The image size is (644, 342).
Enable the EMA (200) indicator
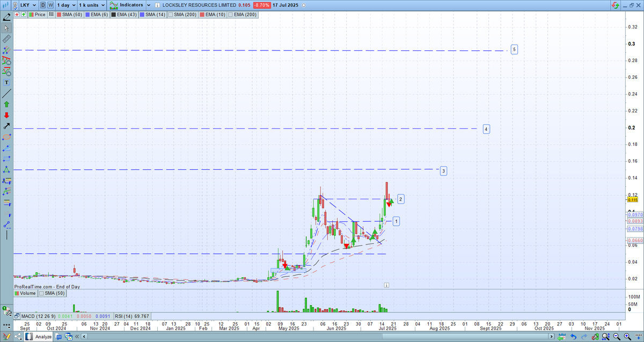243,14
